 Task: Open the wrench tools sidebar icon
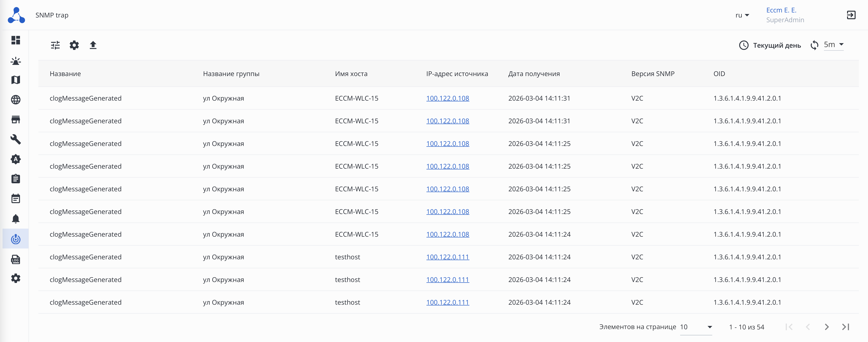click(16, 139)
